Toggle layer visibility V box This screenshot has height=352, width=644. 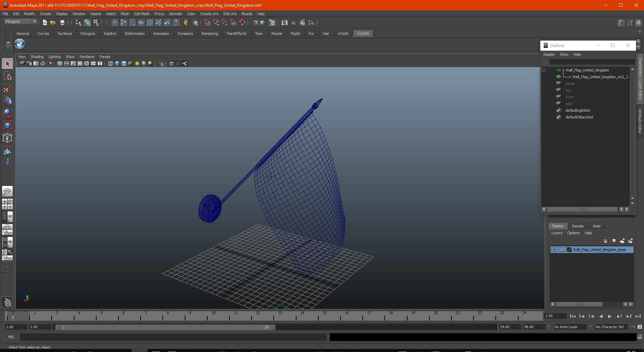tap(555, 250)
